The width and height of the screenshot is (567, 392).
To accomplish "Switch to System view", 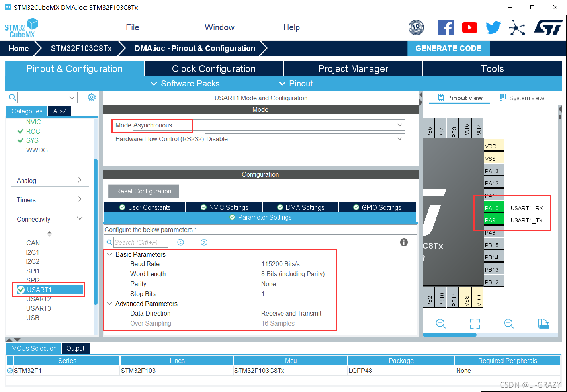I will pos(522,98).
